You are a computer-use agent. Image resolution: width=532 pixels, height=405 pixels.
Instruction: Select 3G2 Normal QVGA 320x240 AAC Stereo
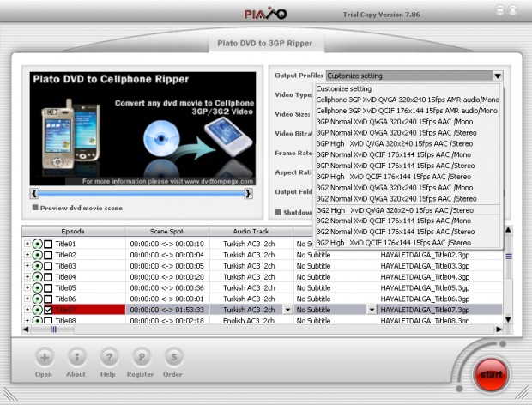coord(408,199)
